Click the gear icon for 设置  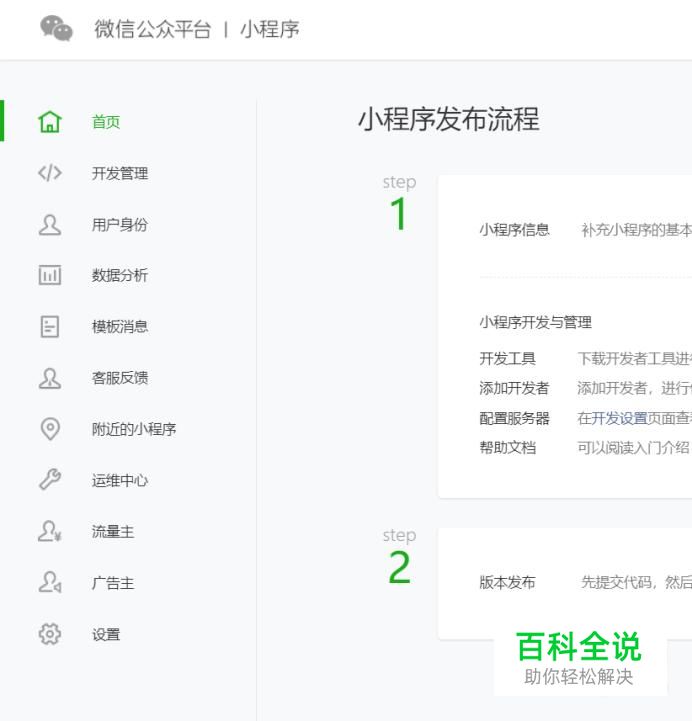[x=50, y=634]
